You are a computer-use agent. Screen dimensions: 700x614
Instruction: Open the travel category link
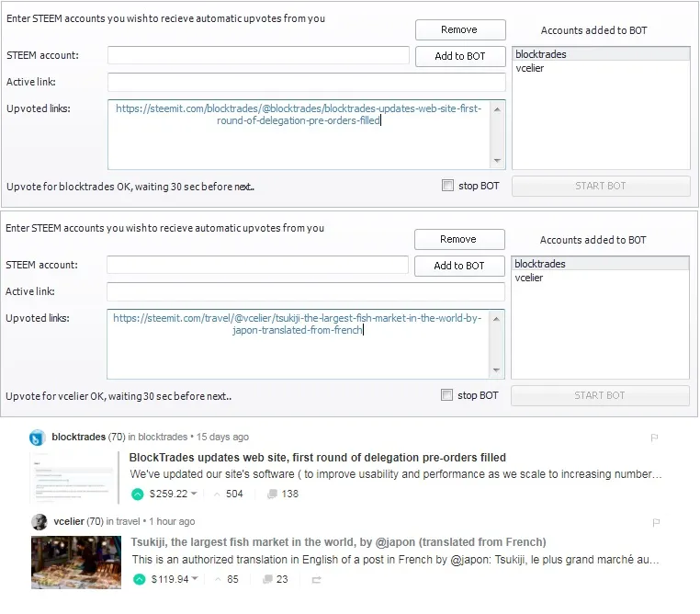tap(128, 521)
